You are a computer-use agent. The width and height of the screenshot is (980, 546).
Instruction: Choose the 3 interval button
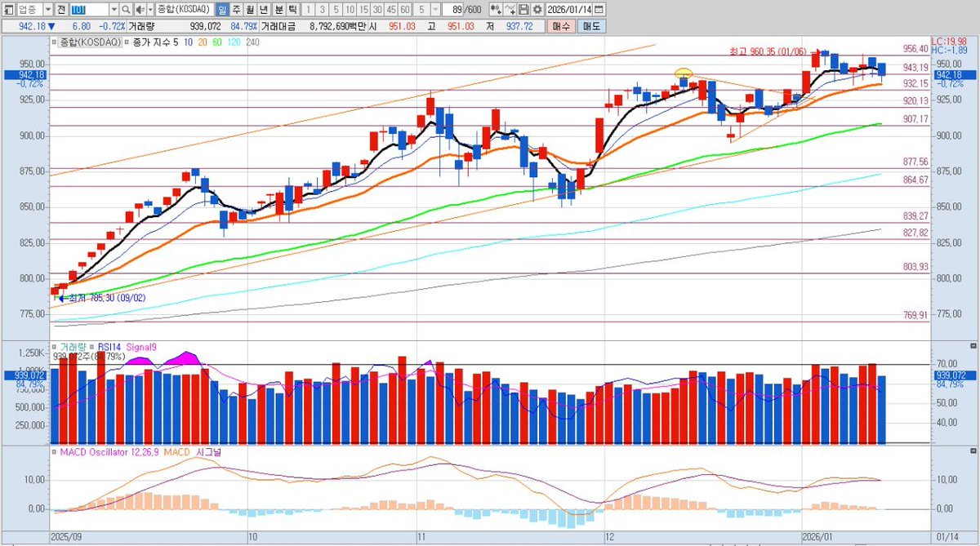pyautogui.click(x=322, y=10)
